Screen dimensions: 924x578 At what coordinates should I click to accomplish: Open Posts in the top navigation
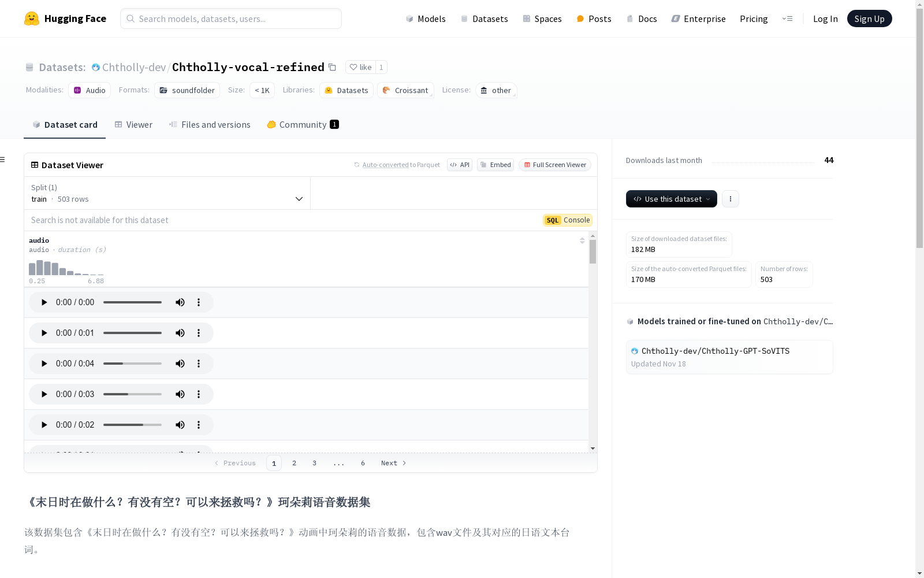pos(594,18)
